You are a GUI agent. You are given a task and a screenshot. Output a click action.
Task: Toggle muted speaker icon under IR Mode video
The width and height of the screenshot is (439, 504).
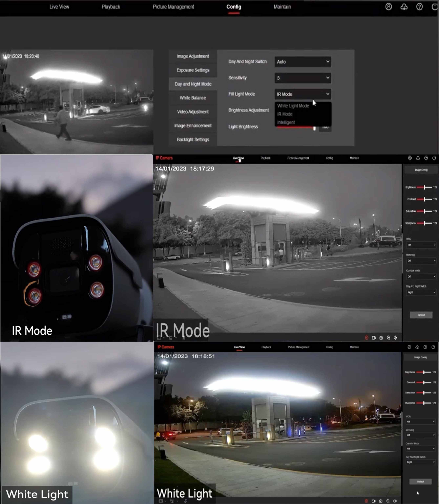[395, 338]
